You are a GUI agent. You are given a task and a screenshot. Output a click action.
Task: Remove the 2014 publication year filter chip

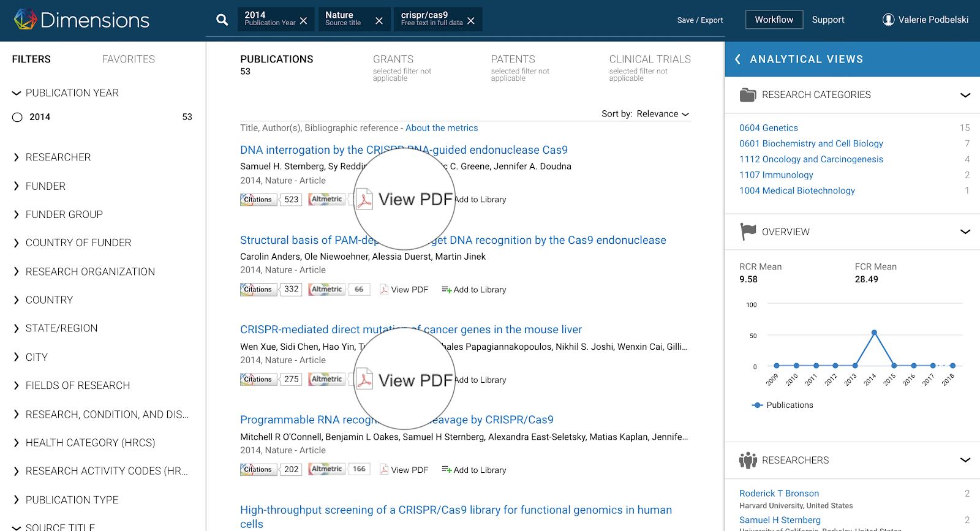coord(304,21)
